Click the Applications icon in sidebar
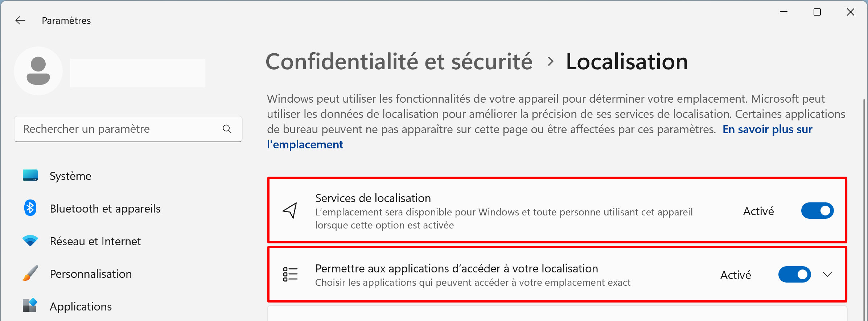The width and height of the screenshot is (868, 321). click(x=30, y=305)
